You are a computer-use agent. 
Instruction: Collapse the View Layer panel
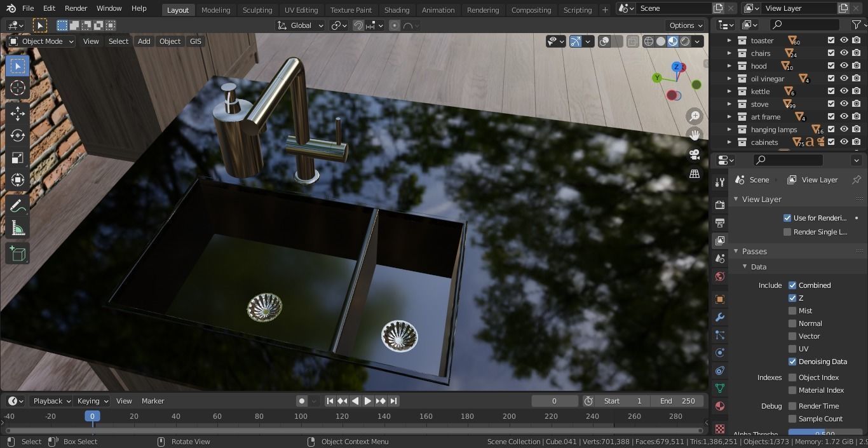(x=736, y=200)
